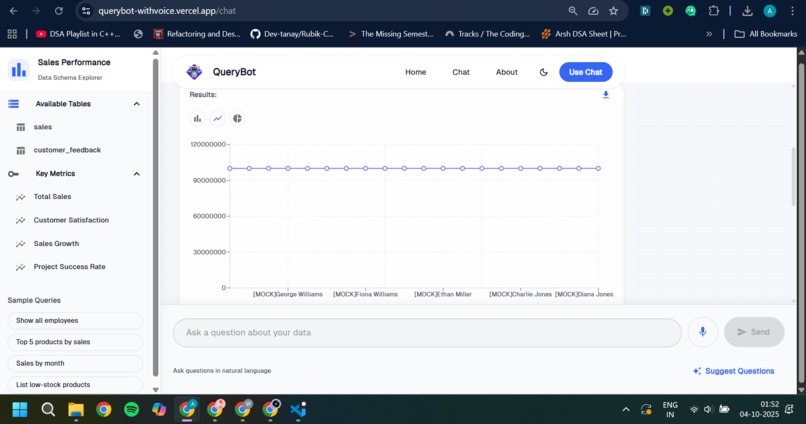Screen dimensions: 806x424
Task: Open the browser extensions puzzle icon
Action: coord(713,11)
